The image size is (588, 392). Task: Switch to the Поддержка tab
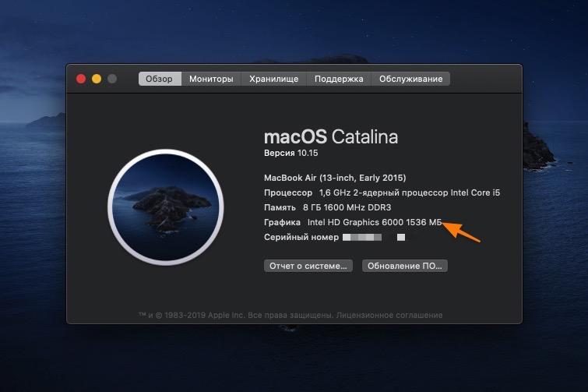point(339,79)
